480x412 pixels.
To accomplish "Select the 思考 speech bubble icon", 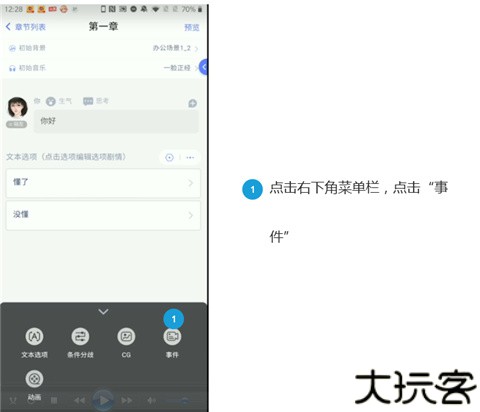I will (x=88, y=101).
